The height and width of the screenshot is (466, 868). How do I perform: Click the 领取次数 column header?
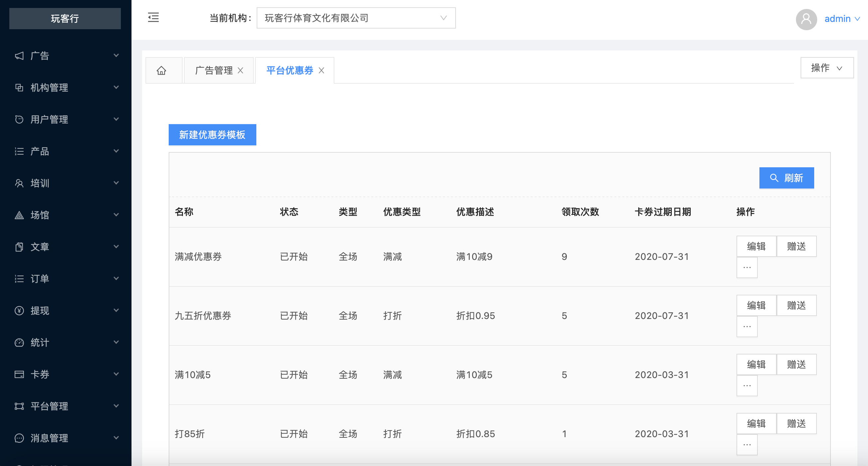[x=580, y=212]
